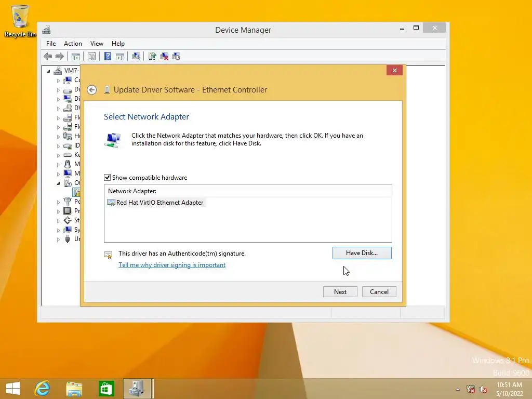Click the Uninstall device icon with red X

click(164, 56)
